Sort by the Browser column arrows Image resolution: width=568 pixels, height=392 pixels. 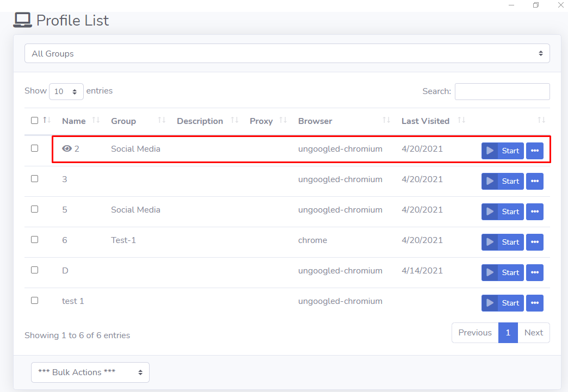click(386, 120)
